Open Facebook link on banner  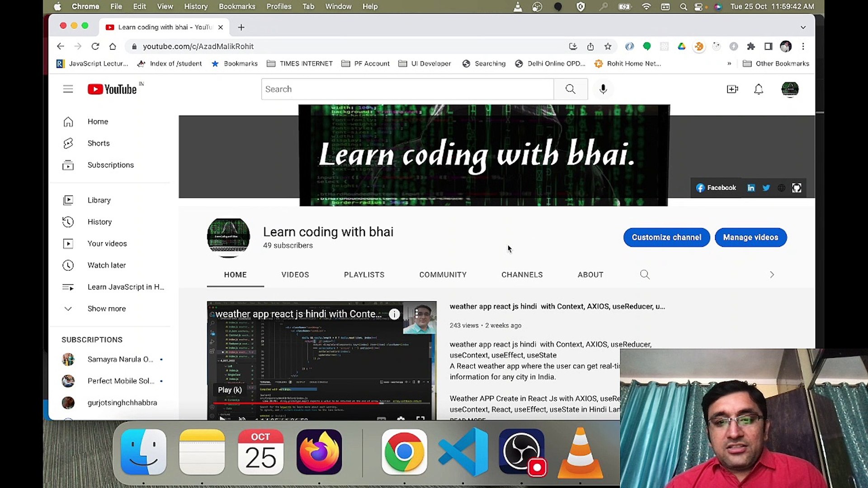tap(716, 188)
